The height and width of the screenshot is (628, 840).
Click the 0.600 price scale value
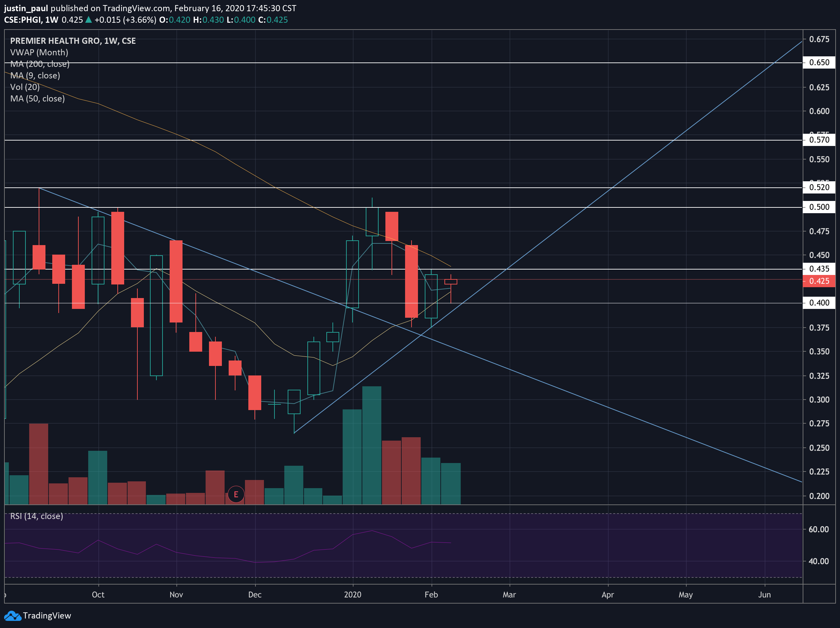(820, 111)
